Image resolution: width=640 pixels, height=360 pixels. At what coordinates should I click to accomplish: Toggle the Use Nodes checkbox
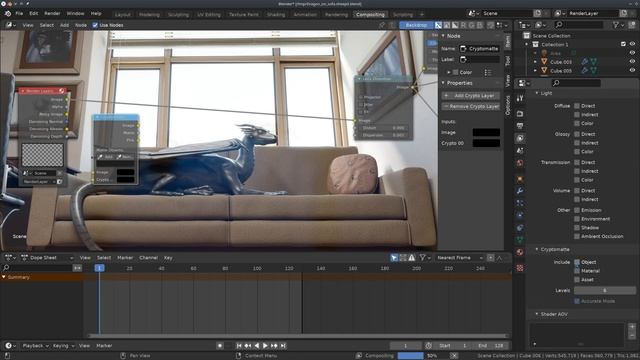point(95,25)
